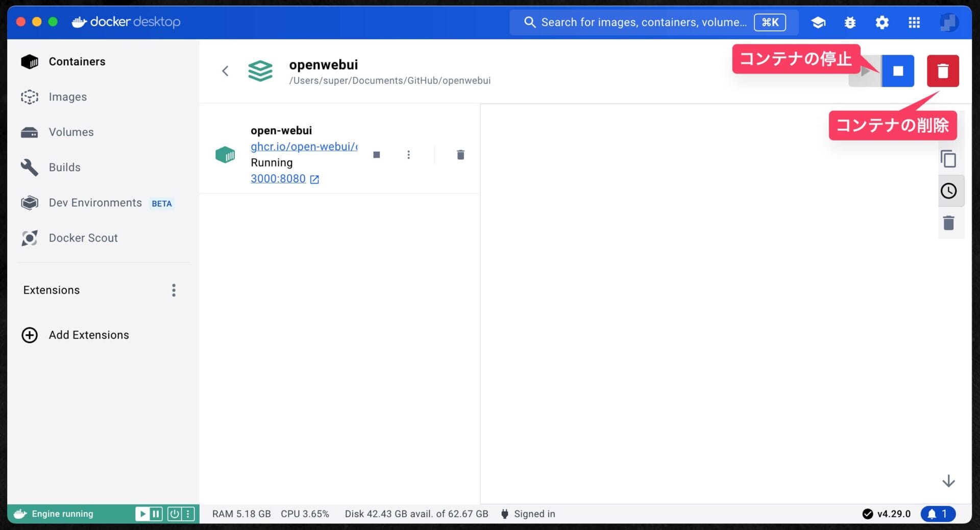Pause Docker engine in status bar
This screenshot has height=530, width=980.
(x=156, y=514)
